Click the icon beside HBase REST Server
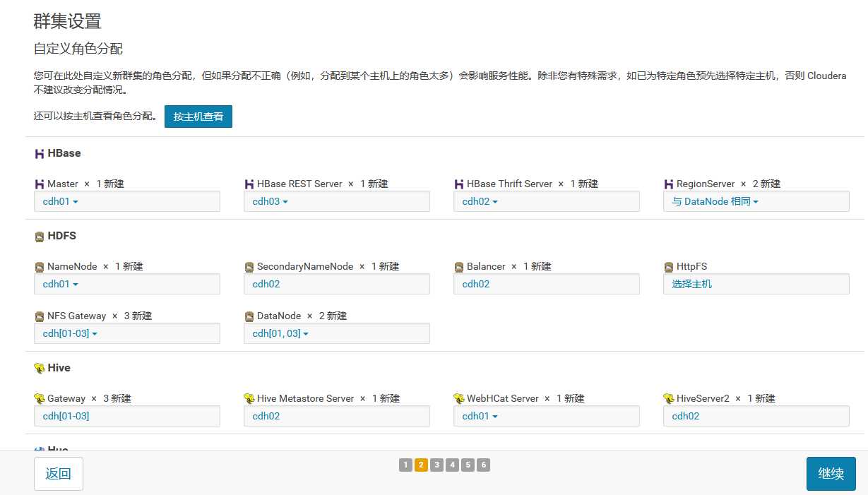The height and width of the screenshot is (495, 868). (x=249, y=184)
